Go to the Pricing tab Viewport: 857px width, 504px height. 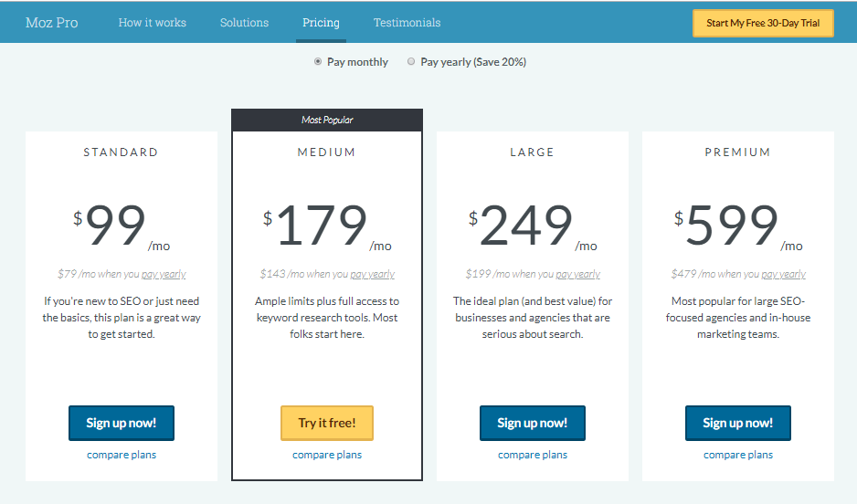[321, 23]
